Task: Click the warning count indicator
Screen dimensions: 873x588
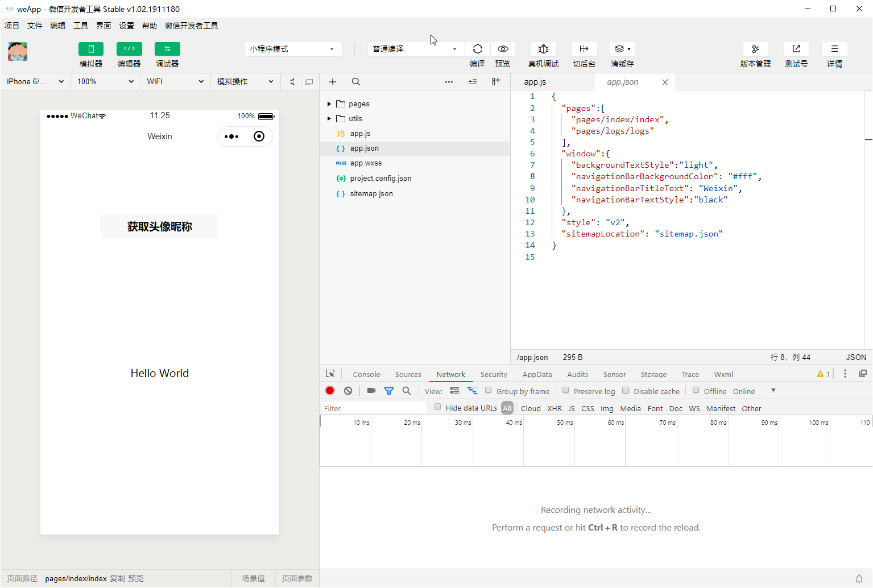Action: (x=824, y=374)
